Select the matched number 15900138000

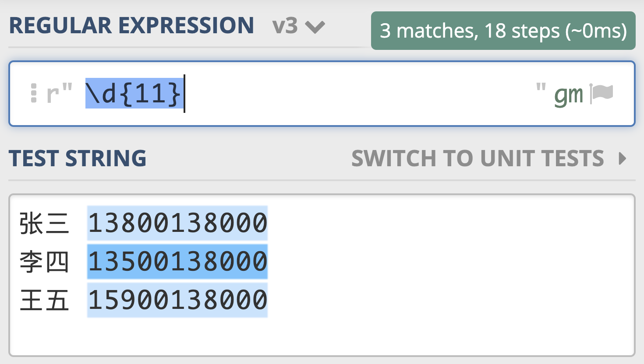177,300
